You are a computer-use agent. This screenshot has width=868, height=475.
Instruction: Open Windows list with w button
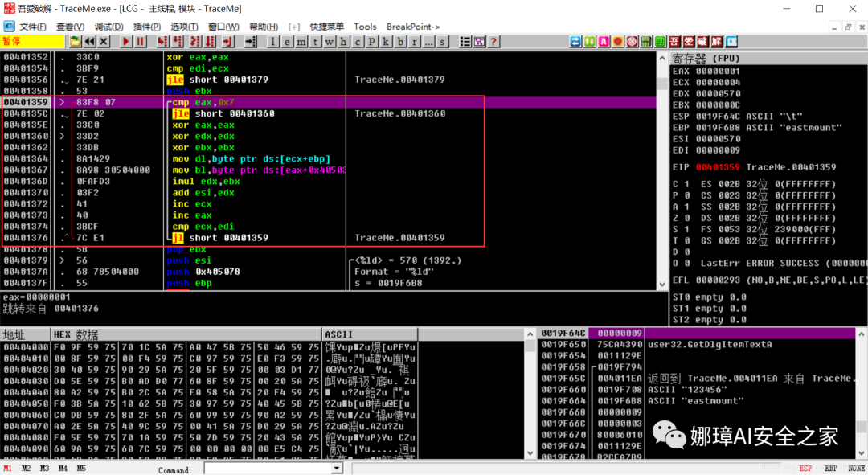click(330, 42)
